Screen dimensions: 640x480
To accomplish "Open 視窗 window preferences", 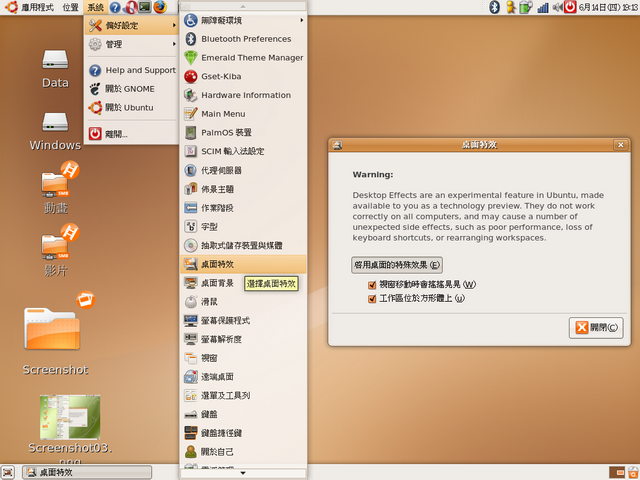I will pyautogui.click(x=243, y=358).
